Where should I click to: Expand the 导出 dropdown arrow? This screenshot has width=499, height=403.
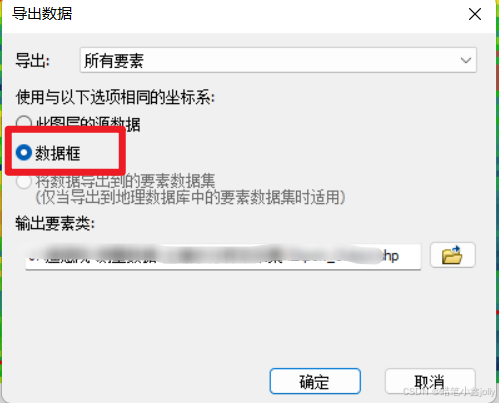click(466, 60)
